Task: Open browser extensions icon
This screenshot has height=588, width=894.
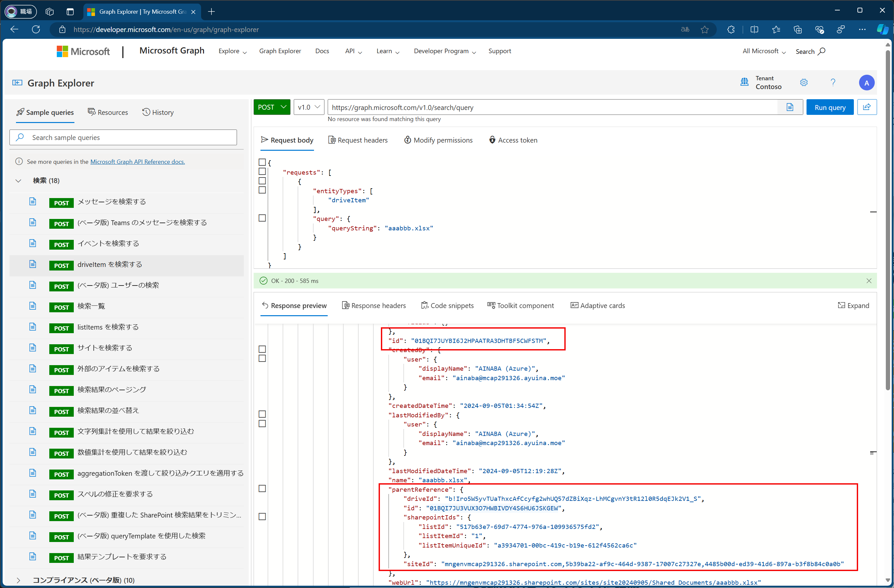Action: [x=731, y=29]
